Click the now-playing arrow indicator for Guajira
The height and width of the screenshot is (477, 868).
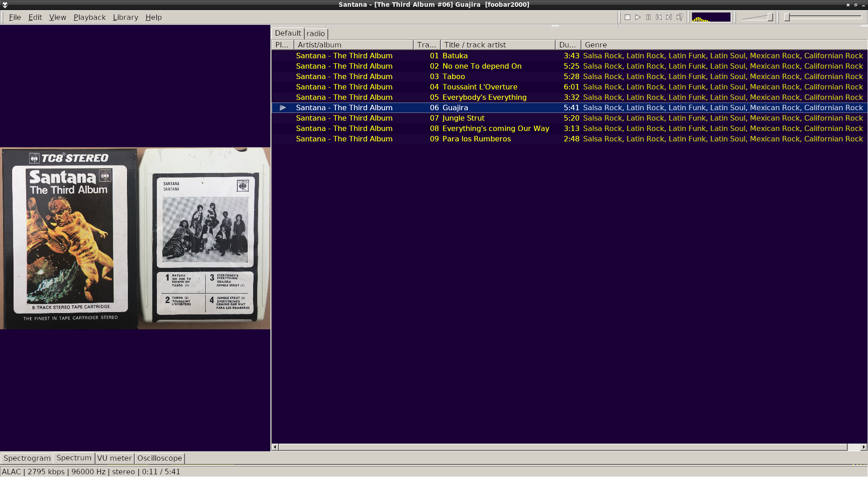[283, 108]
